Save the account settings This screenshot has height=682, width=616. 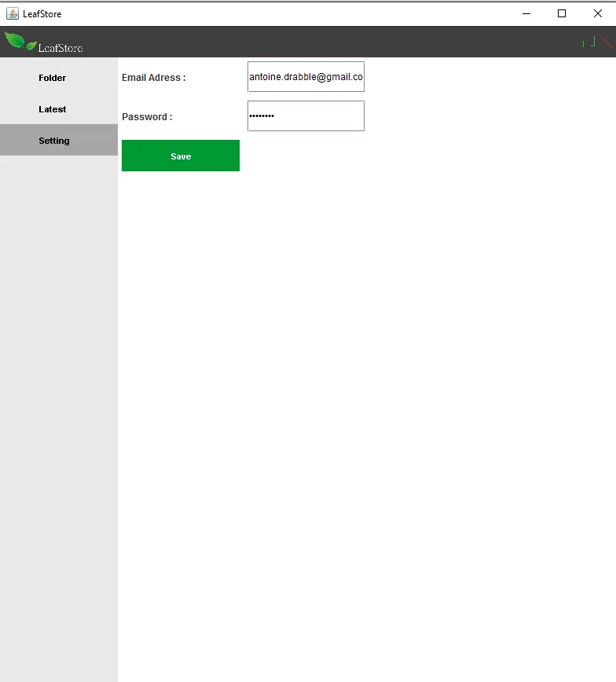(x=181, y=156)
